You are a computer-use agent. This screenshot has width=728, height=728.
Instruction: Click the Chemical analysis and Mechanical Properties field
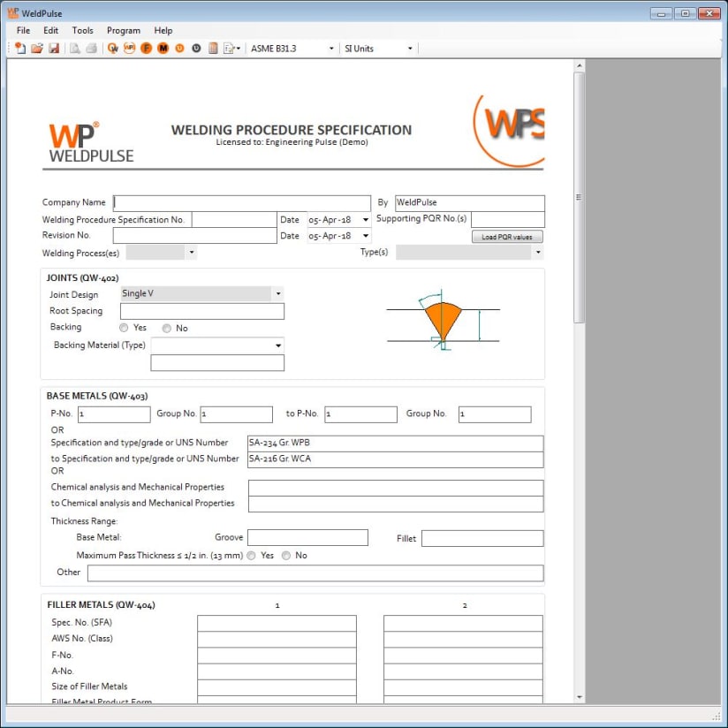point(396,488)
